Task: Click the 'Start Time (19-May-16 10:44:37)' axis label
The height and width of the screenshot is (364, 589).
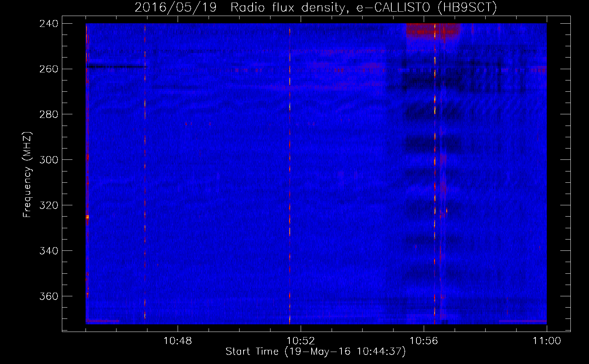Action: [316, 352]
